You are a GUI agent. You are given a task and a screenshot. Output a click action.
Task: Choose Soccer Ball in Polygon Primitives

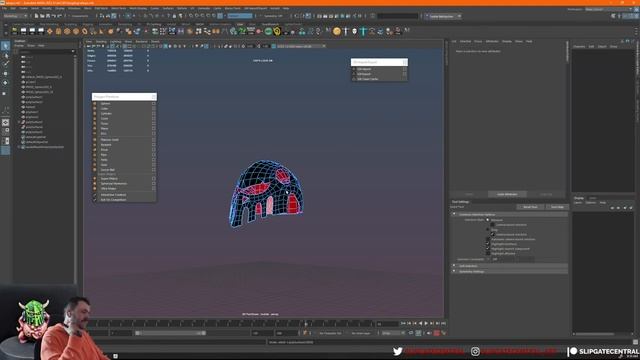pyautogui.click(x=107, y=169)
